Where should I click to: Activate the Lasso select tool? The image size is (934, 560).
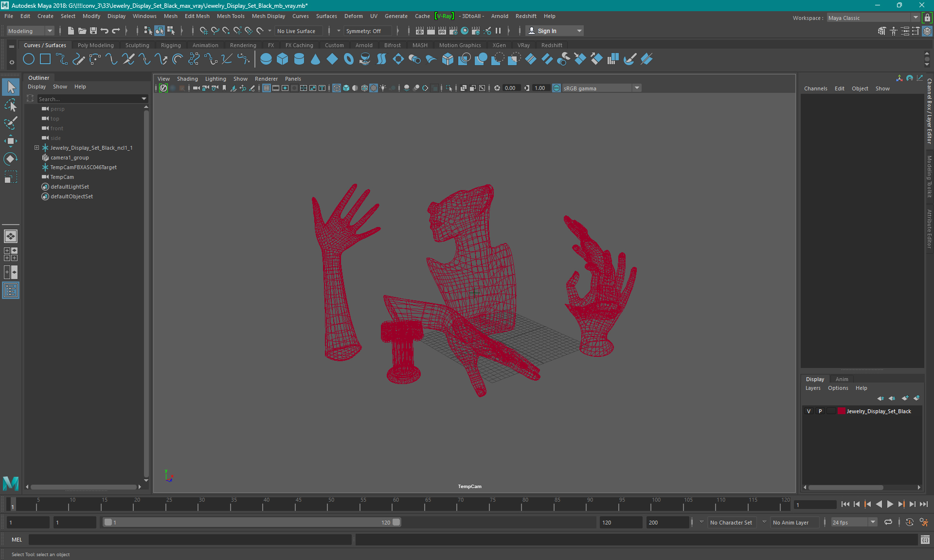pos(11,105)
